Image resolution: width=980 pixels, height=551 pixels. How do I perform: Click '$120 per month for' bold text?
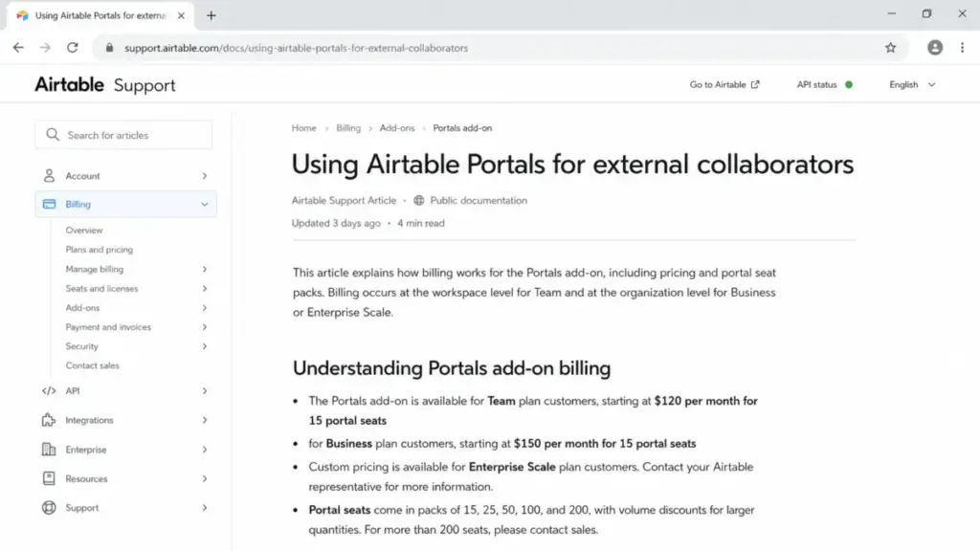[x=705, y=401]
